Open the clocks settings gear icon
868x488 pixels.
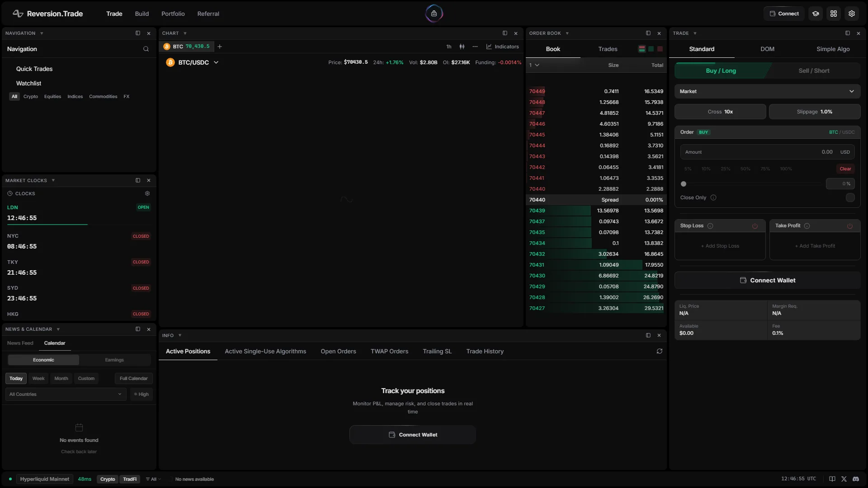coord(147,193)
